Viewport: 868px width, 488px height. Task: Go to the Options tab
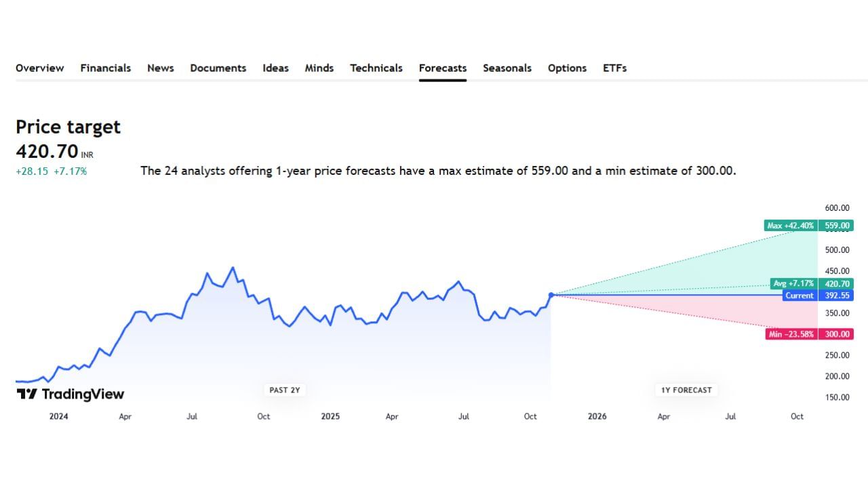tap(567, 68)
